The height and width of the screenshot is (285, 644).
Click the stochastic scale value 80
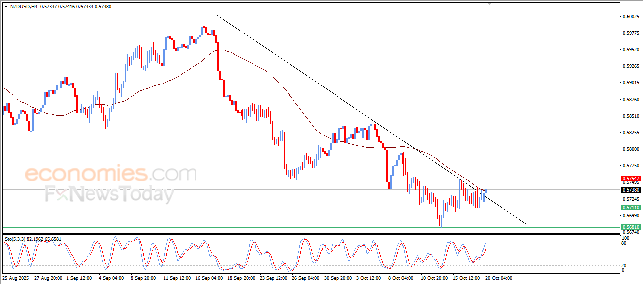(625, 243)
